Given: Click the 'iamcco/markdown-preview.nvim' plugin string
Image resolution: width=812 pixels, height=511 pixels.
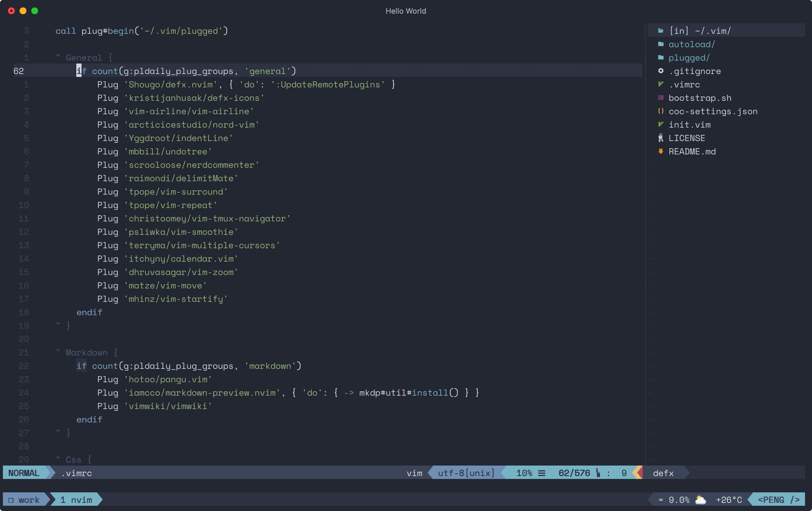Looking at the screenshot, I should (x=202, y=393).
